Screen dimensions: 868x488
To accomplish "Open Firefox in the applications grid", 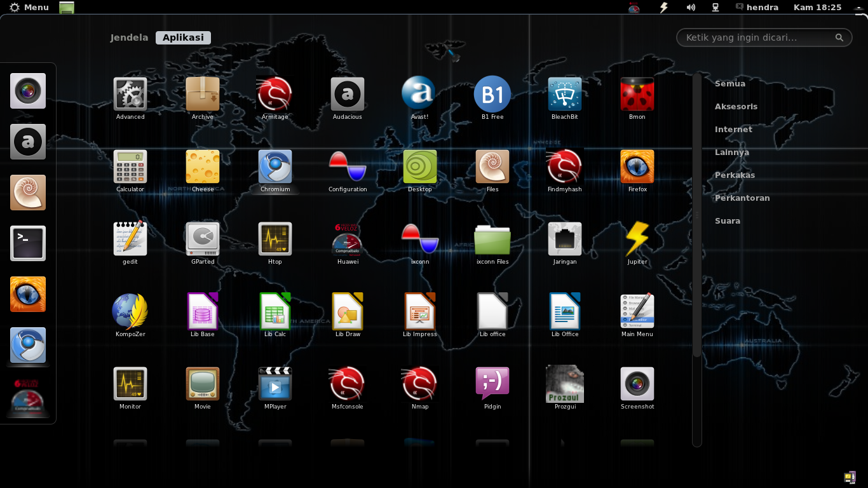I will pyautogui.click(x=637, y=166).
